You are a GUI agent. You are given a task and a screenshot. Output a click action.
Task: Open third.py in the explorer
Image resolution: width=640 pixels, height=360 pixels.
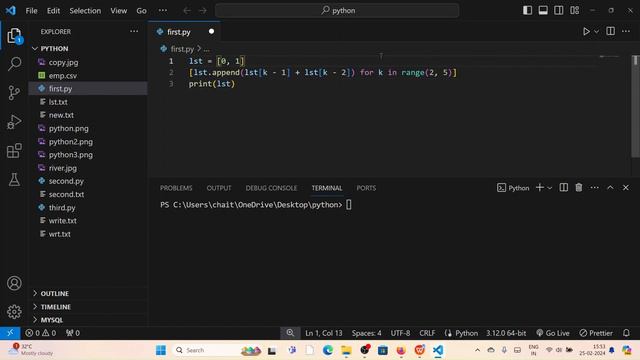88,207
